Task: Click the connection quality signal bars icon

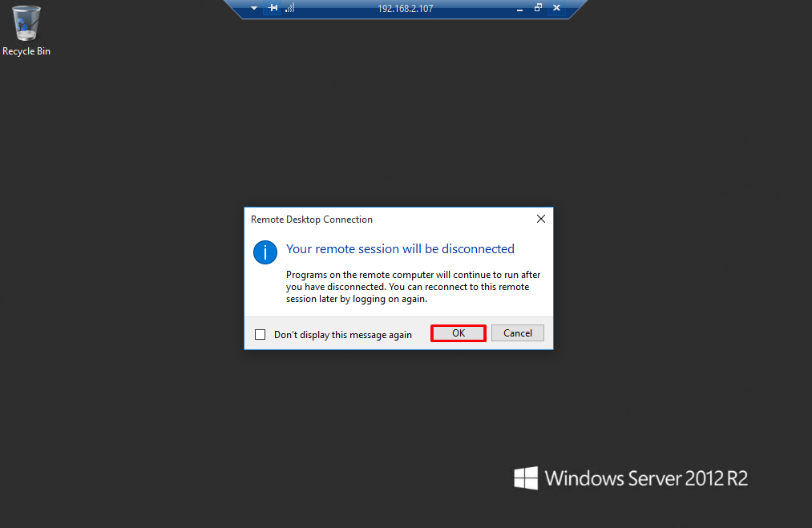Action: 290,8
